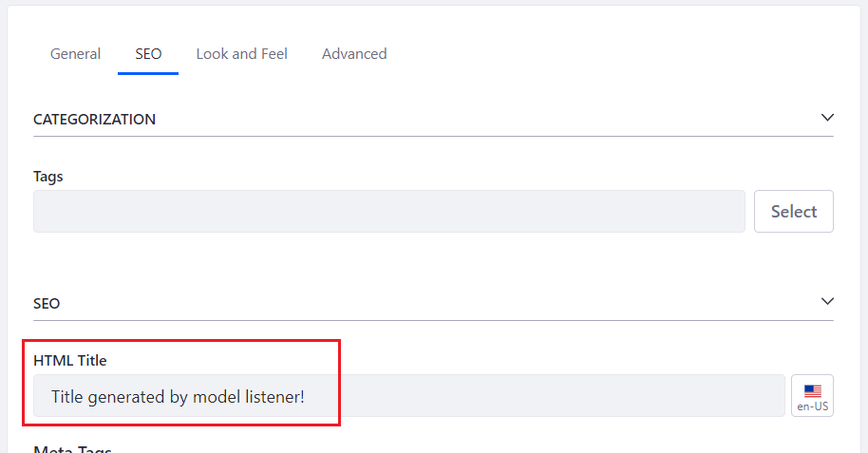
Task: Click the Meta Tags label
Action: coord(72,449)
